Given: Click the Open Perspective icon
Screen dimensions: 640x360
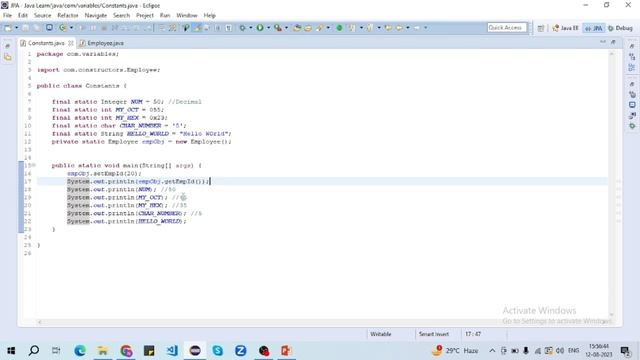Looking at the screenshot, I should pyautogui.click(x=541, y=28).
